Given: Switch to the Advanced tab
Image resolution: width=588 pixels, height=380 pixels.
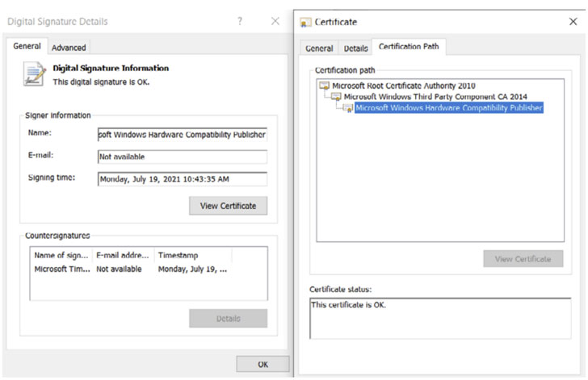Looking at the screenshot, I should [69, 48].
